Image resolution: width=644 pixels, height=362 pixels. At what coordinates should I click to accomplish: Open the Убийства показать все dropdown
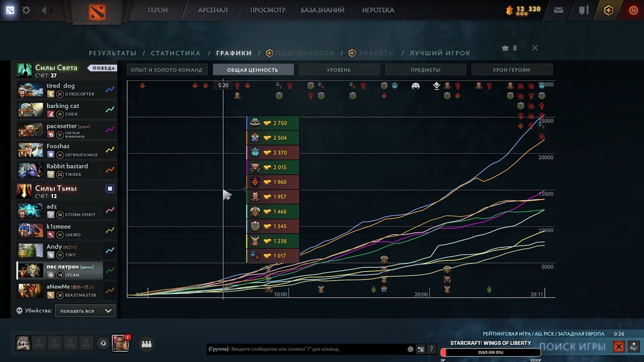click(85, 311)
